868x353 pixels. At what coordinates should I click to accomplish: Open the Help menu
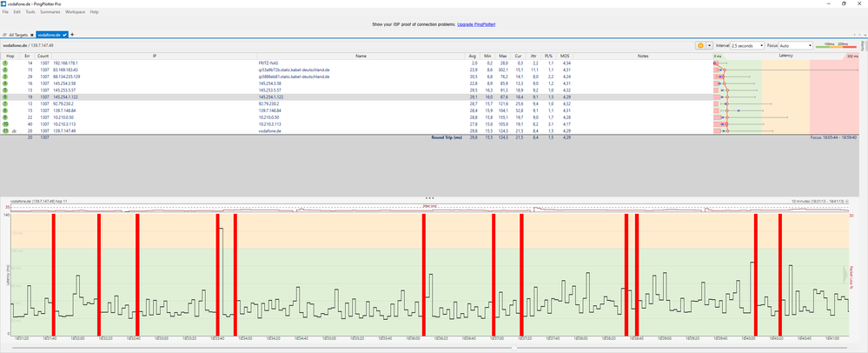pos(94,11)
